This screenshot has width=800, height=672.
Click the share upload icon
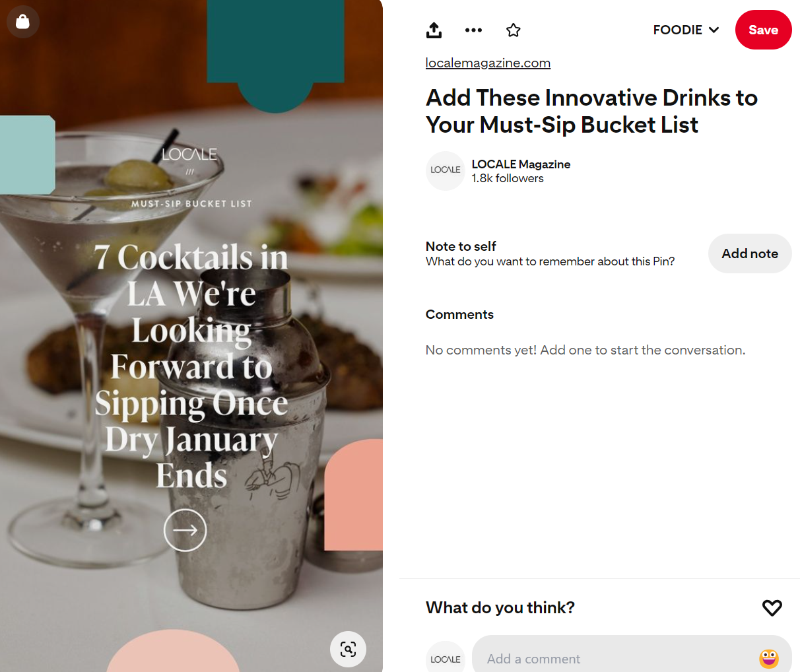pos(434,30)
